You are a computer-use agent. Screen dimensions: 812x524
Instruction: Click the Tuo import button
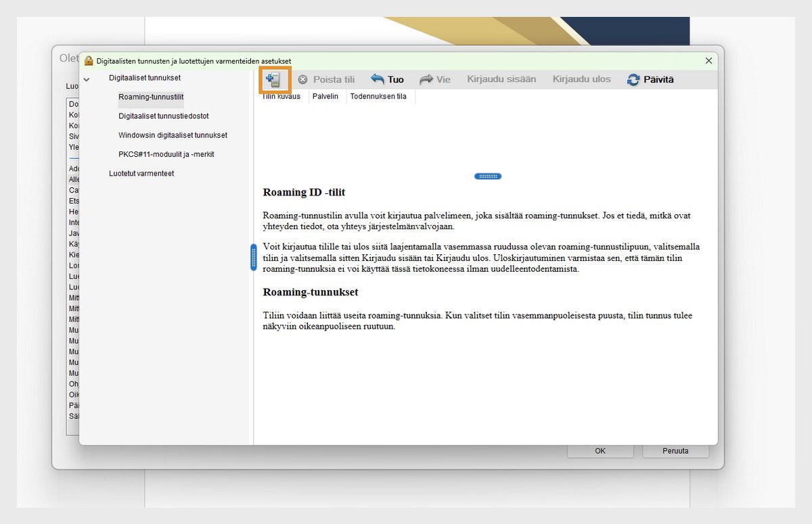(387, 79)
